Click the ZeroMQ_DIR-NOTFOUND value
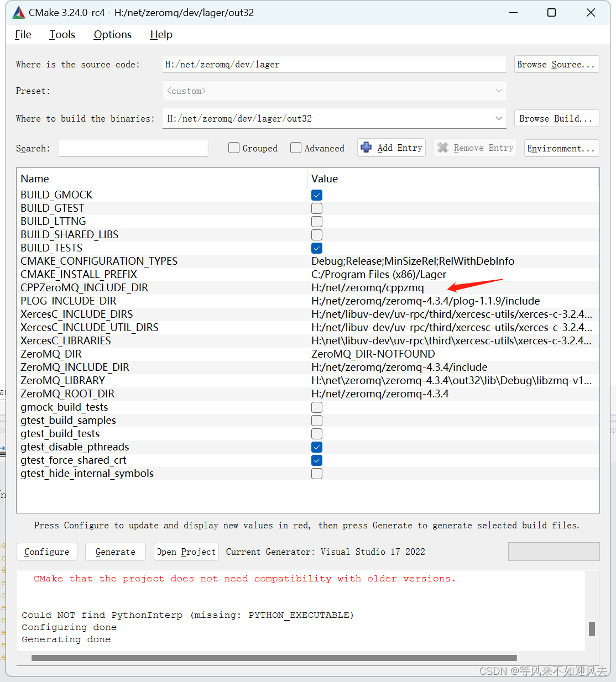616x682 pixels. point(373,354)
